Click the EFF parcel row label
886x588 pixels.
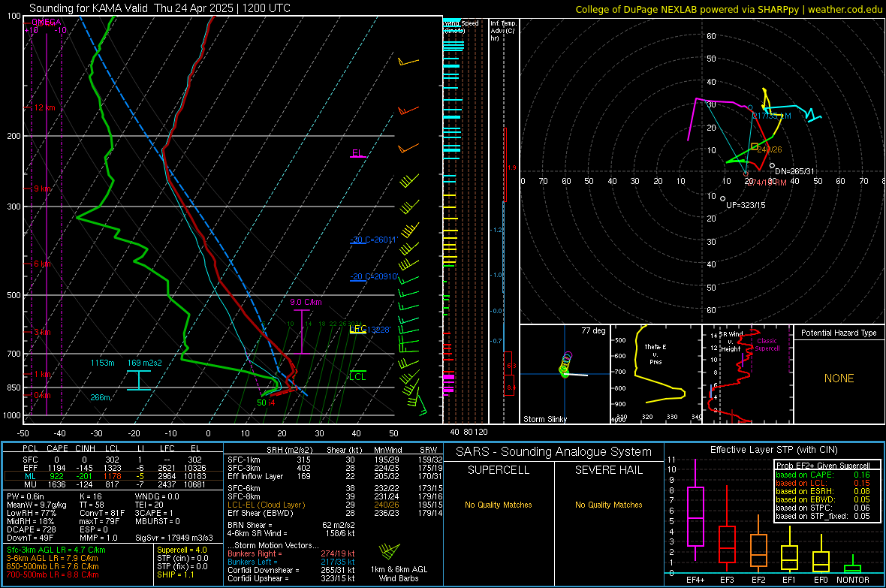(x=30, y=468)
